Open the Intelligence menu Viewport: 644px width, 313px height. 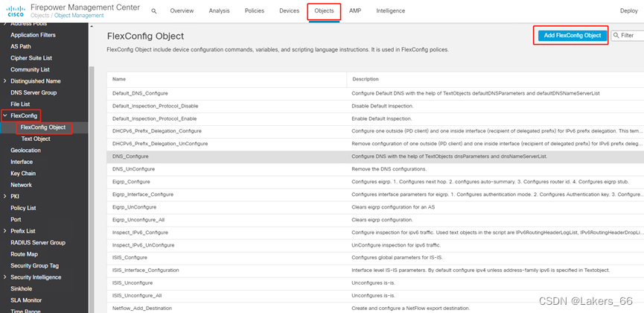tap(391, 11)
